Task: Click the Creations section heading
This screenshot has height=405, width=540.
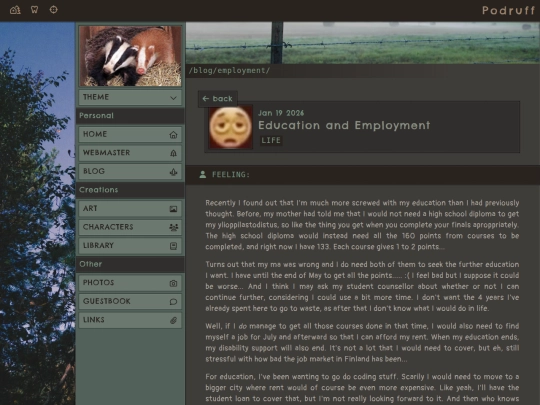Action: [x=98, y=190]
